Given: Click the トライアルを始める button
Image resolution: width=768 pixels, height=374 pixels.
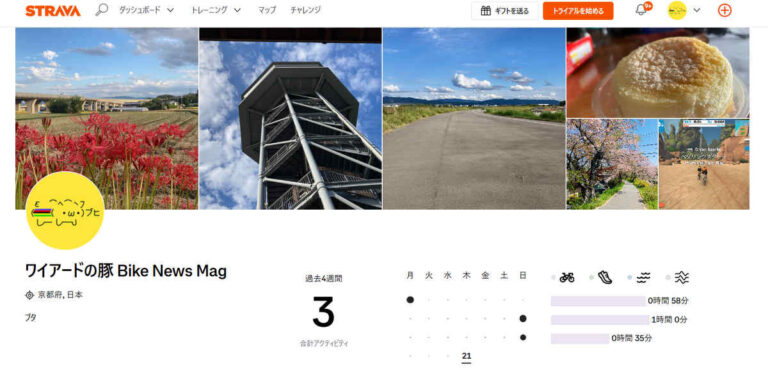Looking at the screenshot, I should coord(577,11).
